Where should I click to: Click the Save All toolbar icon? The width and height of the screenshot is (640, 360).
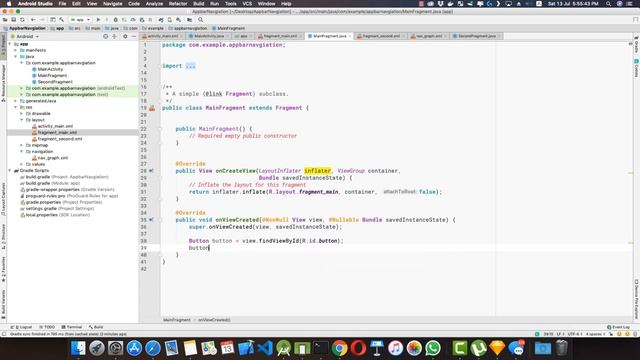point(13,20)
